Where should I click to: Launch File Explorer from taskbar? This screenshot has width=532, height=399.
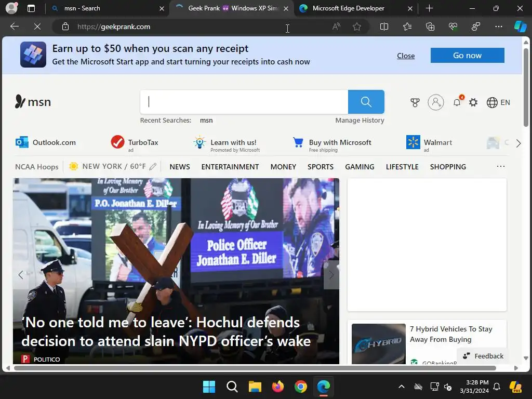click(255, 387)
